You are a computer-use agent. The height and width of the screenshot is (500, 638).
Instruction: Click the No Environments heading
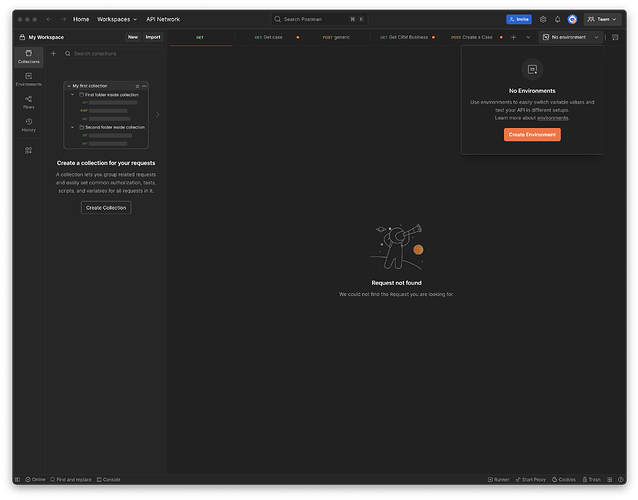click(x=532, y=91)
